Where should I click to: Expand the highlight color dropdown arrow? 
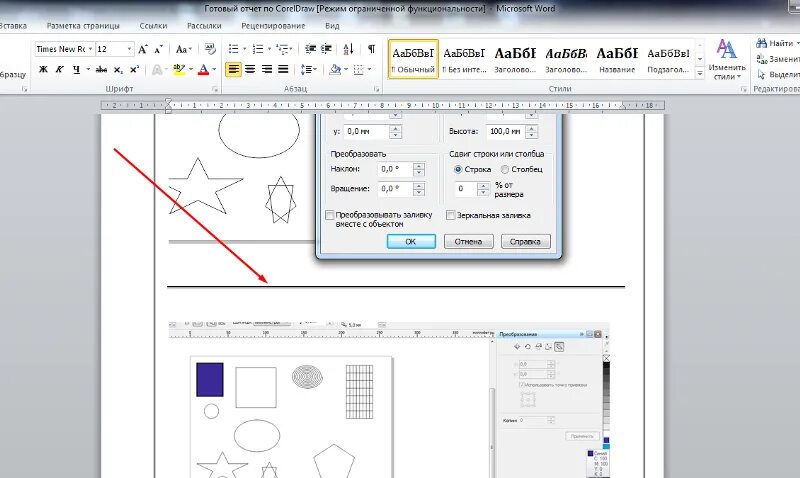pyautogui.click(x=191, y=69)
